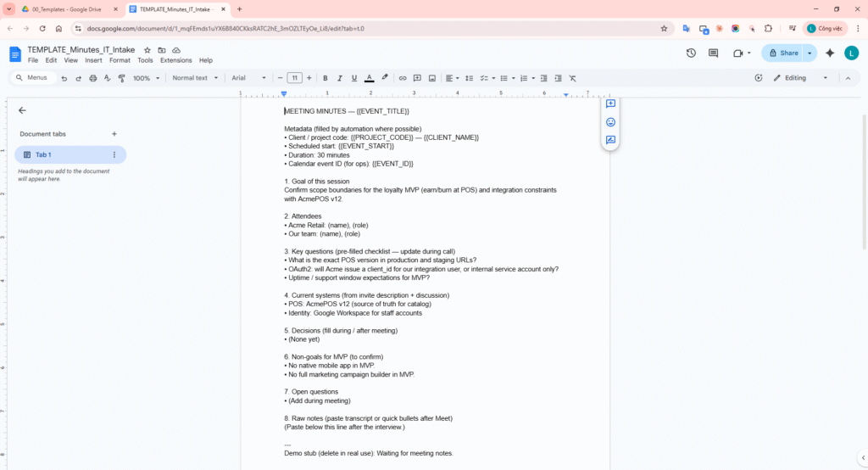This screenshot has width=868, height=470.
Task: Toggle bold formatting
Action: pyautogui.click(x=325, y=78)
